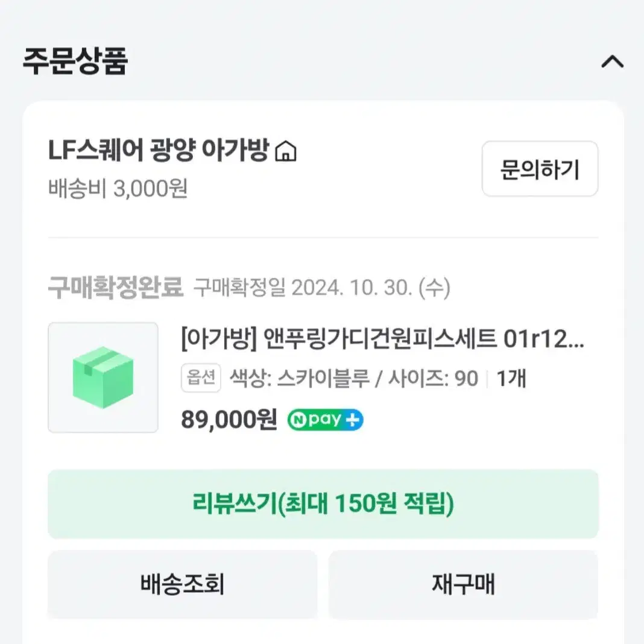
Task: Tap the N logo in the Npay badge
Action: pos(298,420)
